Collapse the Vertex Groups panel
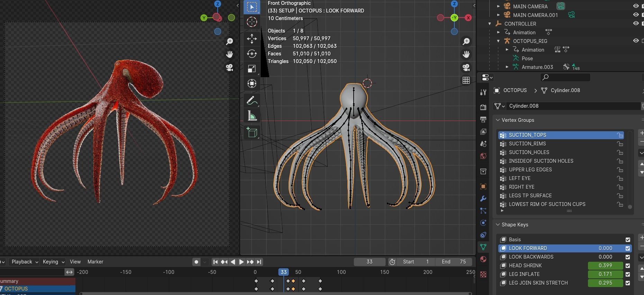This screenshot has width=644, height=295. (x=498, y=120)
